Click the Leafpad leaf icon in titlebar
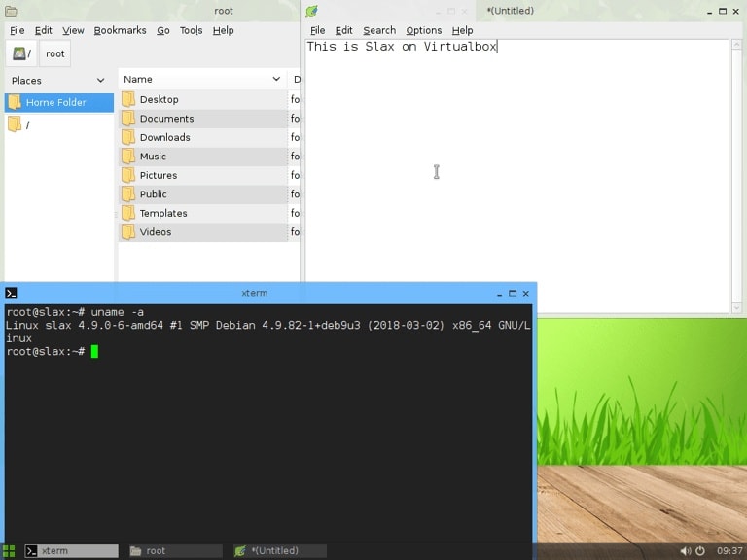747x560 pixels. point(312,11)
